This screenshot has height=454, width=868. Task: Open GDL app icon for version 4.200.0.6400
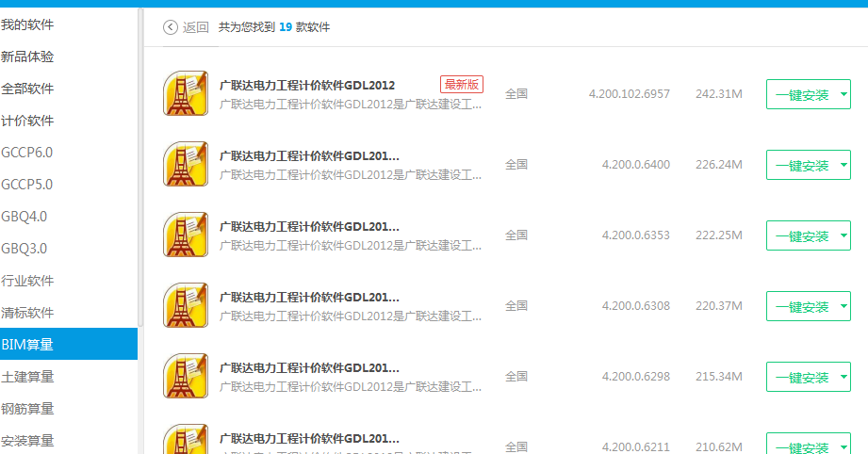point(186,164)
